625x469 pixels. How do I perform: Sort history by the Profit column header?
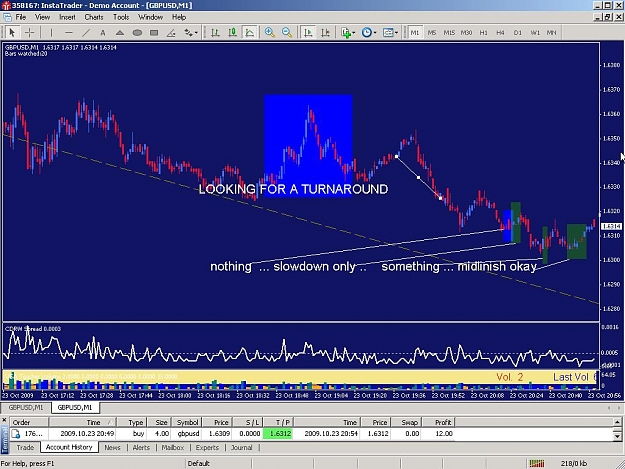[x=438, y=422]
